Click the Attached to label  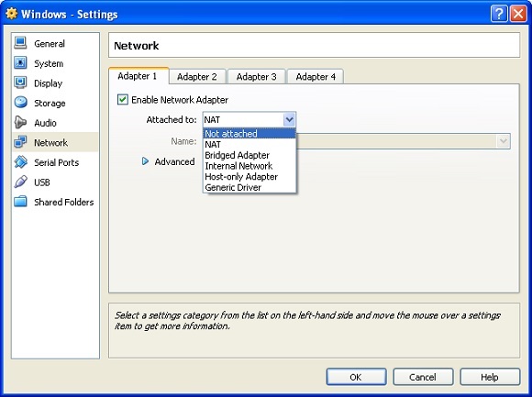click(x=172, y=120)
